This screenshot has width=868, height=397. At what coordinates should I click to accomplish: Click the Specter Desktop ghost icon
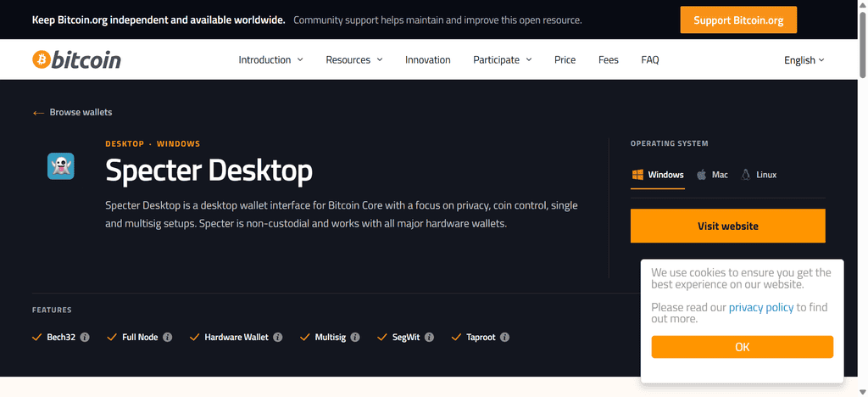pos(61,166)
